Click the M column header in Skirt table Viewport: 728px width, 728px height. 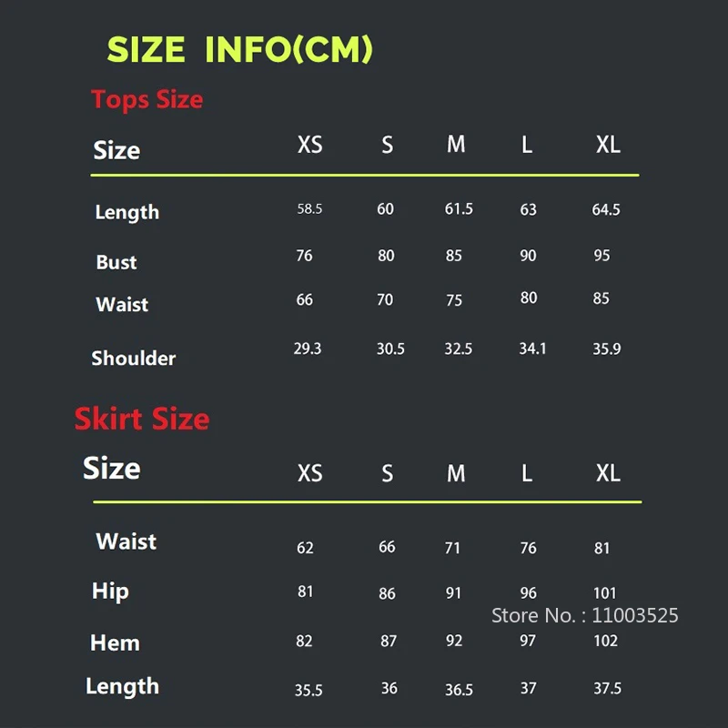(x=456, y=473)
